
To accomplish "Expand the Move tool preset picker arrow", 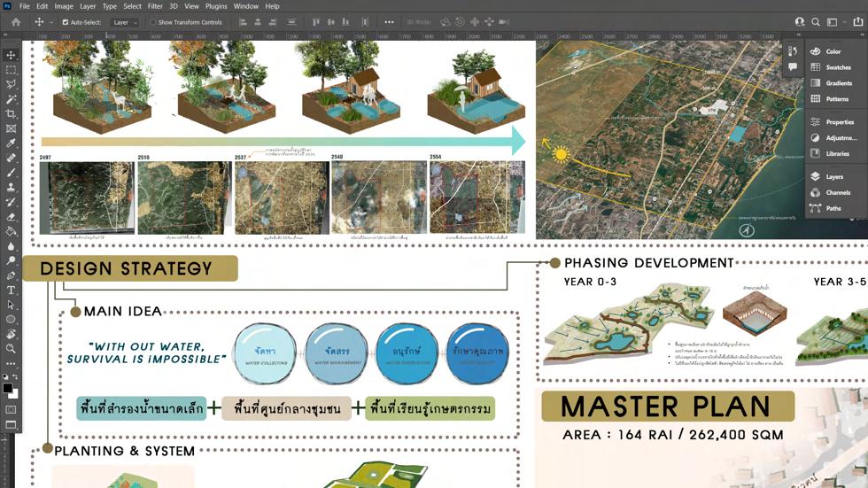I will (x=51, y=23).
